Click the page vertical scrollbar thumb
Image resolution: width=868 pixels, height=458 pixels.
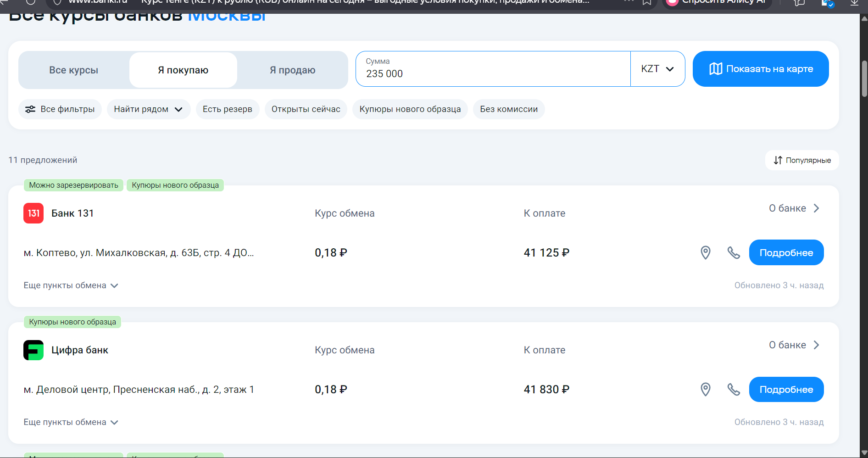coord(864,78)
